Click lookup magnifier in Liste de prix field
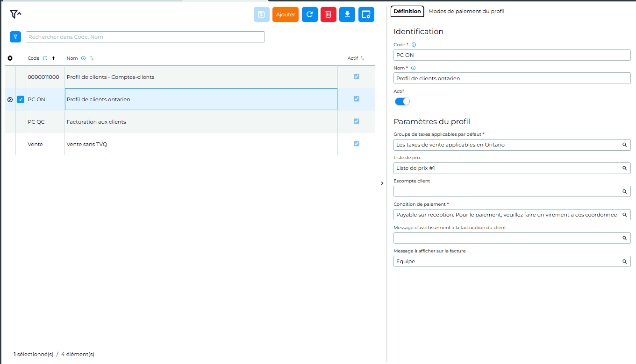 pyautogui.click(x=624, y=168)
